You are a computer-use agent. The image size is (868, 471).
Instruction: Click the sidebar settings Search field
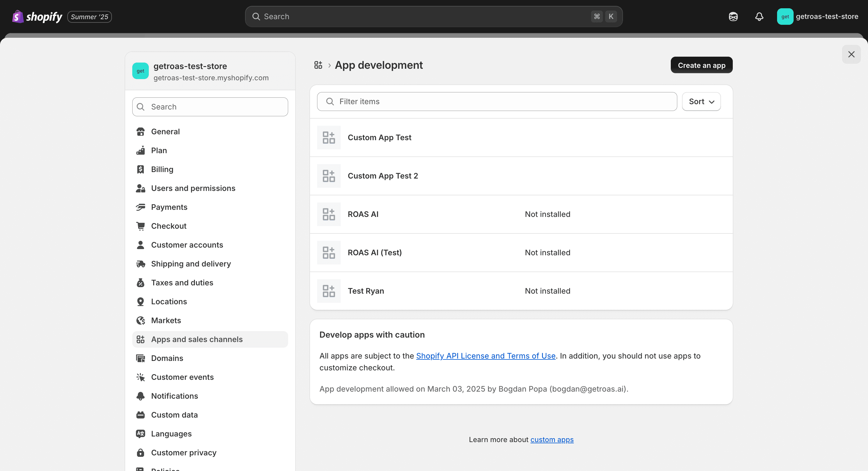[x=210, y=107]
